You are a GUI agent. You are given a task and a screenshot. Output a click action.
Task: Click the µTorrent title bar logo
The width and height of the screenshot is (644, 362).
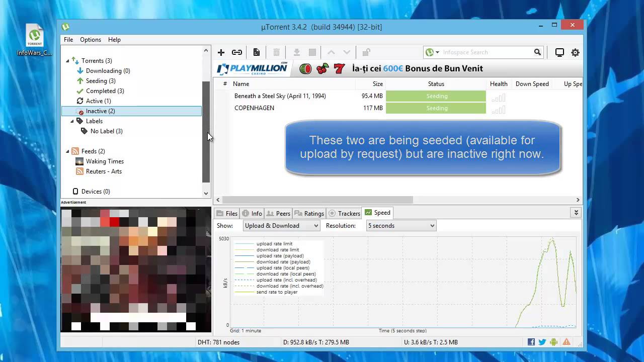(x=65, y=27)
